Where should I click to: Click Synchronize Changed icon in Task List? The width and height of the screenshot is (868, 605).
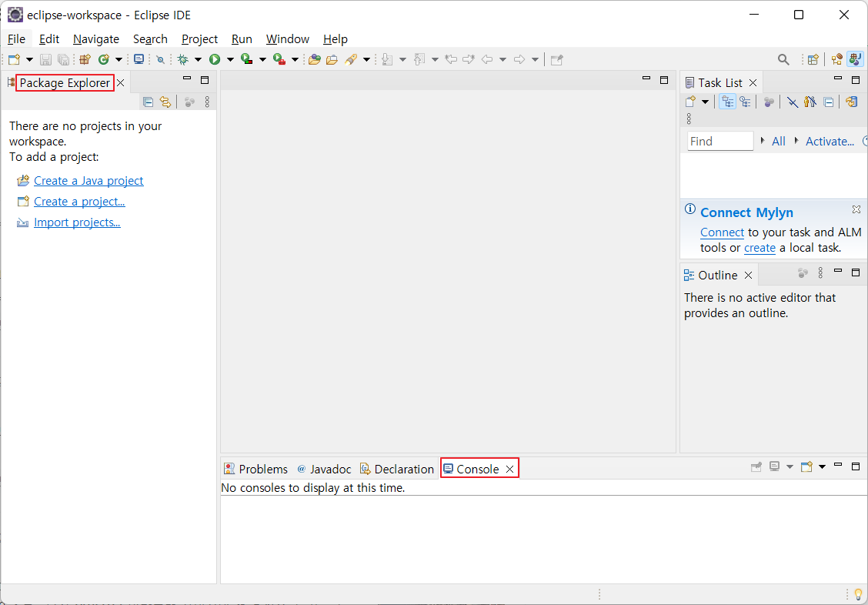[x=852, y=102]
